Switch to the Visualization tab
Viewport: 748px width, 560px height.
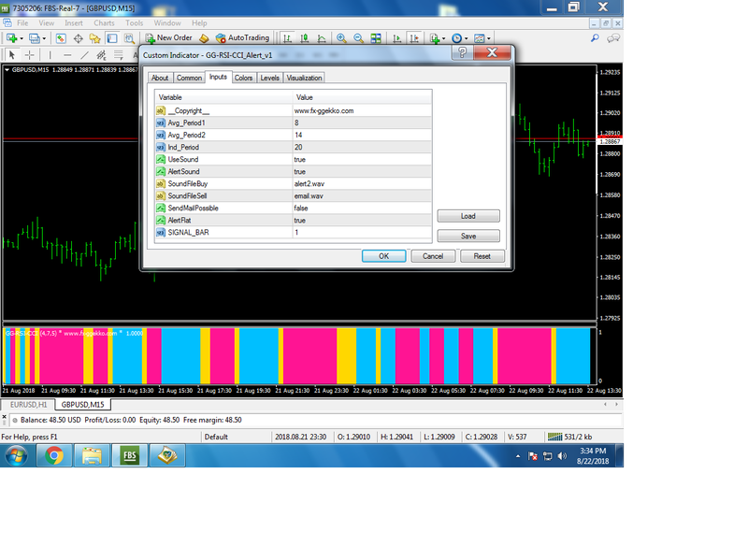coord(305,78)
